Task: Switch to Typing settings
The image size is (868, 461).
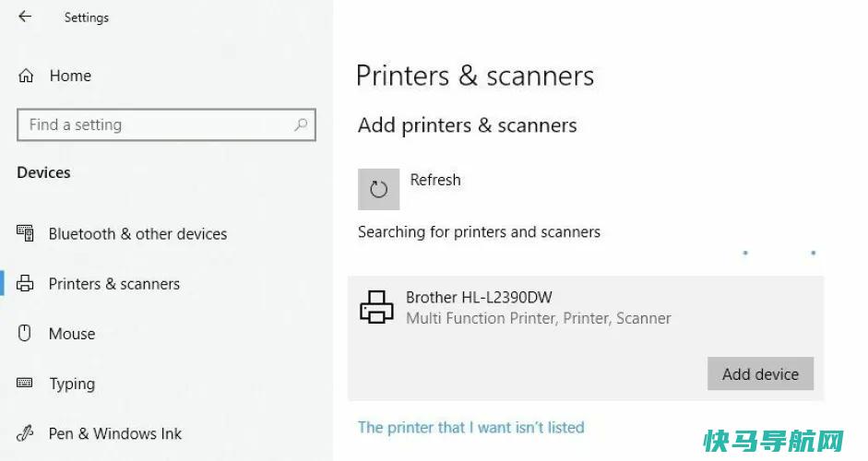Action: (x=72, y=384)
